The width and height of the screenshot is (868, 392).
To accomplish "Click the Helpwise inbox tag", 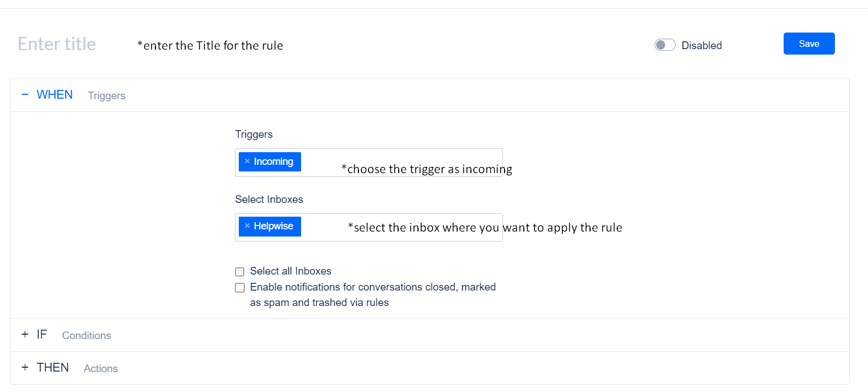I will (270, 226).
